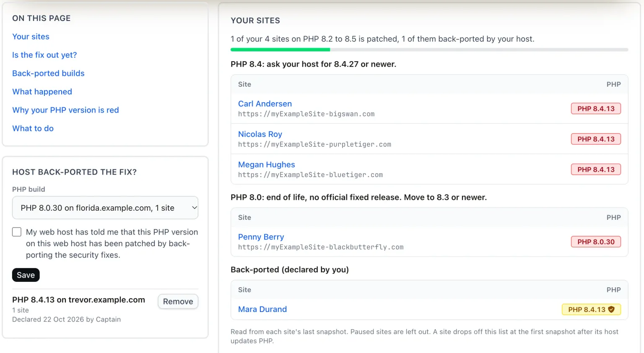Click PHP 8.4.13 badge for Carl Andersen
Image resolution: width=644 pixels, height=353 pixels.
point(596,108)
